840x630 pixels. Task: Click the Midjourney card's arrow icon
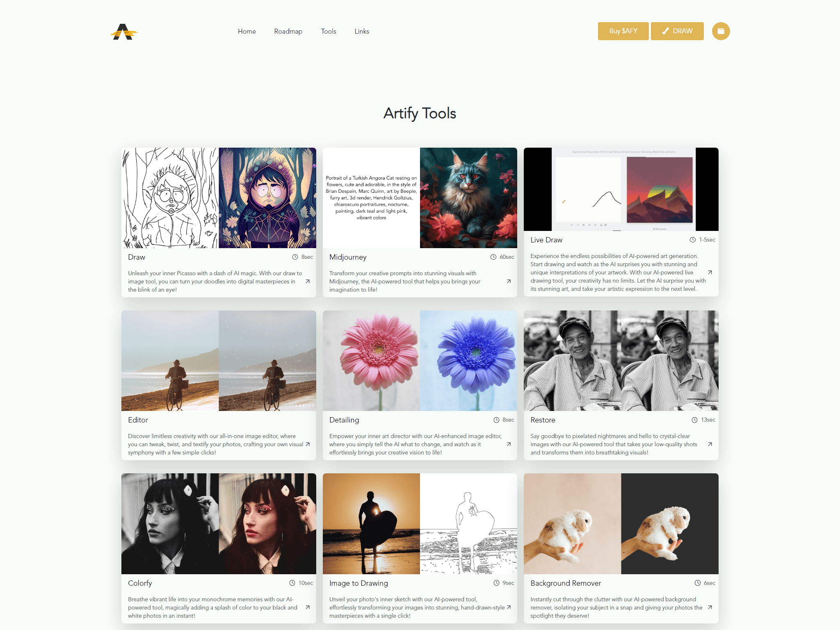(509, 281)
